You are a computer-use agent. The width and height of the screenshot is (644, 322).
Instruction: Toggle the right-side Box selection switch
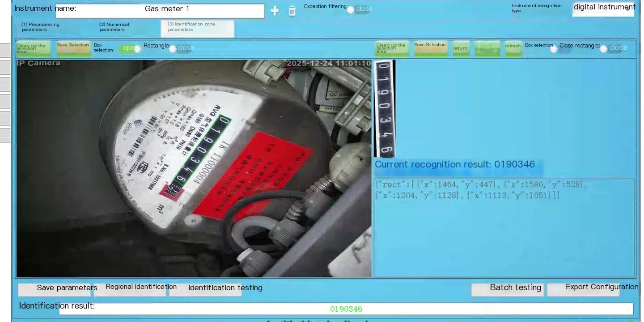point(561,49)
